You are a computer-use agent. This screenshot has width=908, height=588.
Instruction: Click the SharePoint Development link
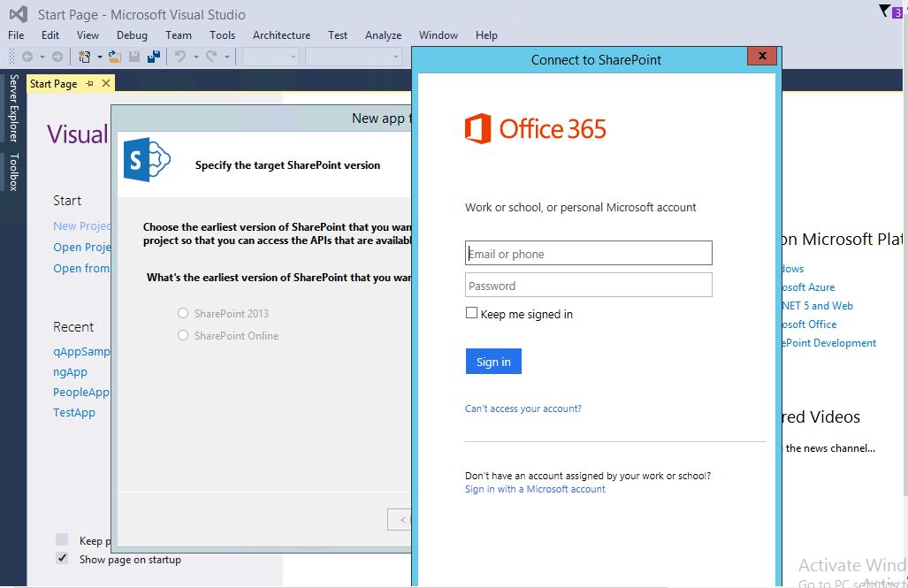click(829, 343)
